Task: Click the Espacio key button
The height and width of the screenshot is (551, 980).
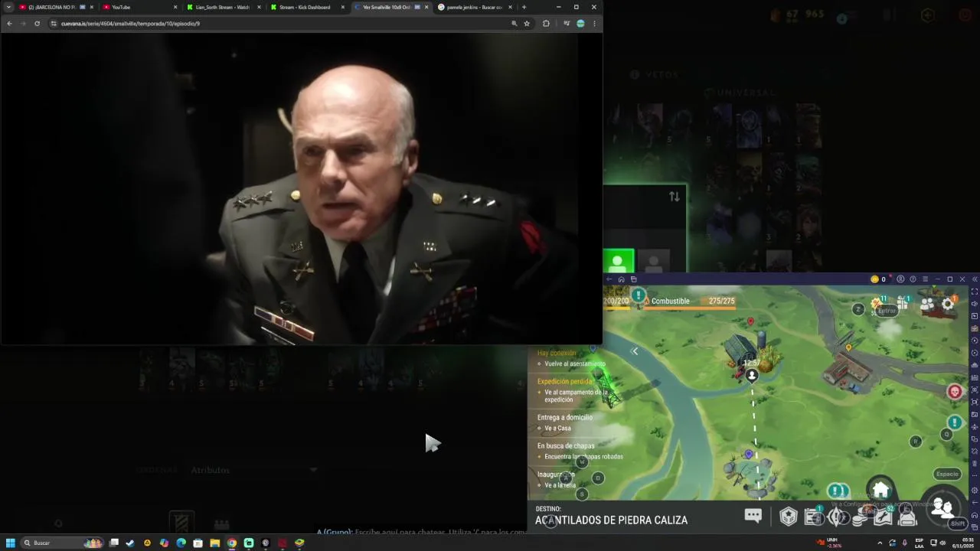Action: 947,474
